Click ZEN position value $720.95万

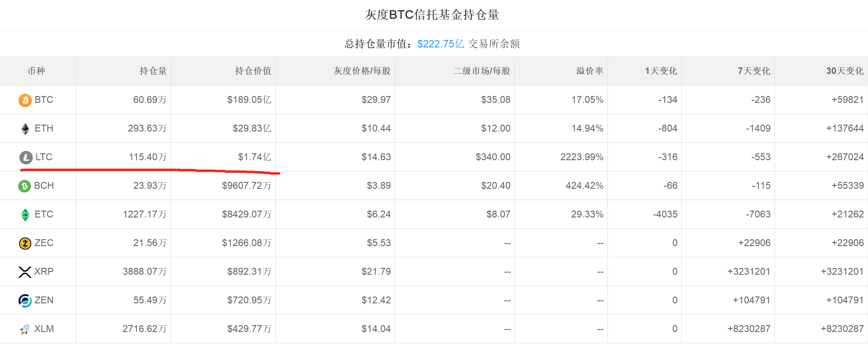(x=249, y=300)
